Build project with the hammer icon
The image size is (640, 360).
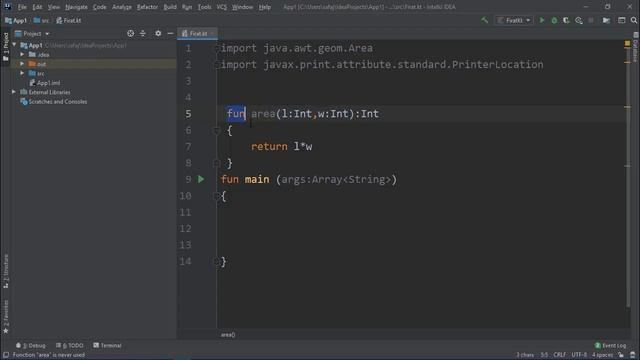(x=484, y=20)
